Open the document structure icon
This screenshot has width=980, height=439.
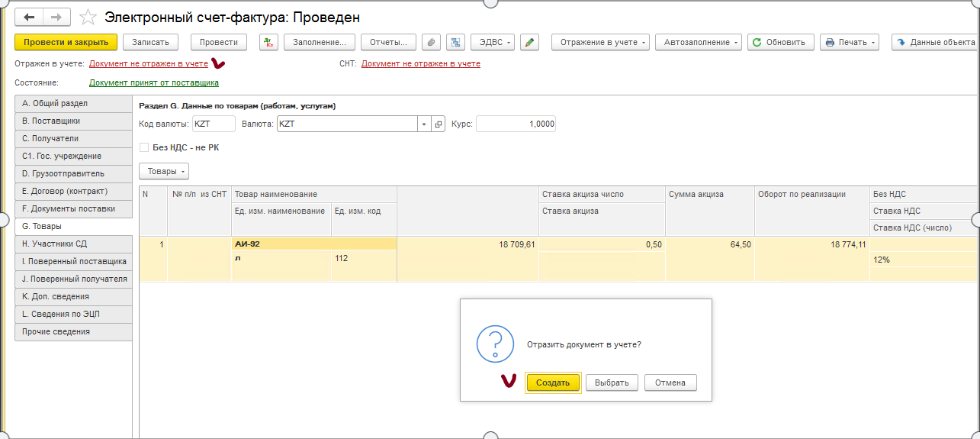(455, 42)
